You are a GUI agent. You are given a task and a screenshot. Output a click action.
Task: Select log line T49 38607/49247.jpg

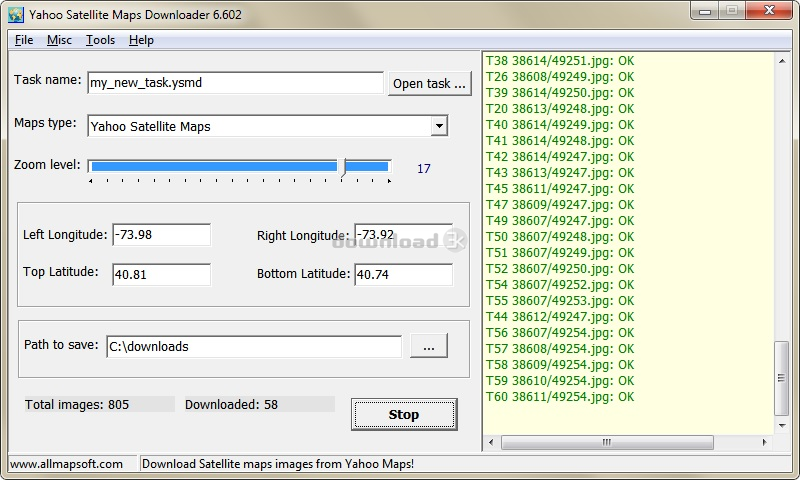coord(560,220)
